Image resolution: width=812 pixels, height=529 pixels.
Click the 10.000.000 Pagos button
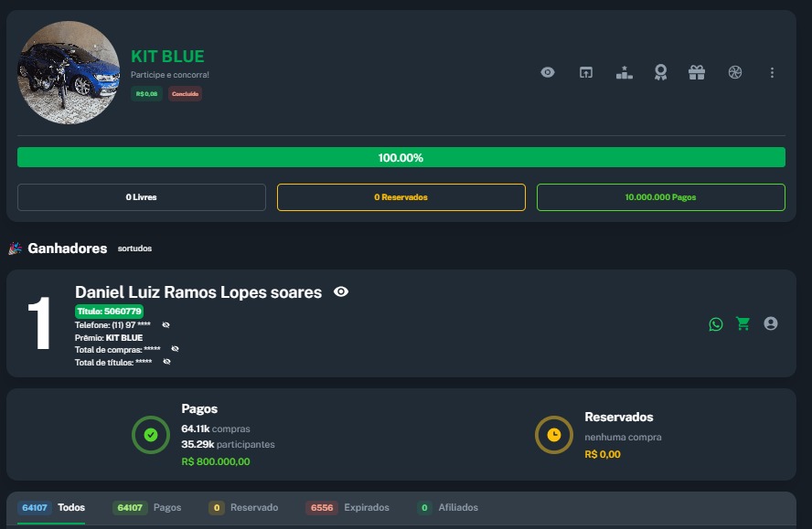pos(660,197)
